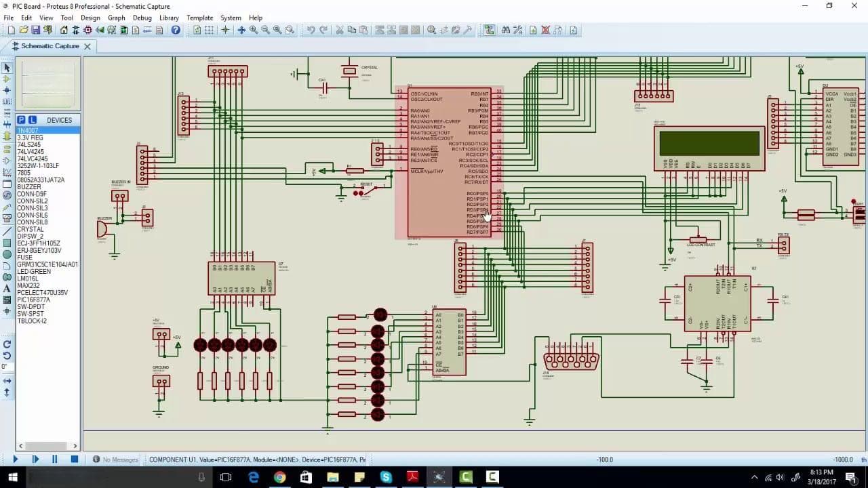Viewport: 868px width, 488px height.
Task: Open the Template menu
Action: [200, 18]
